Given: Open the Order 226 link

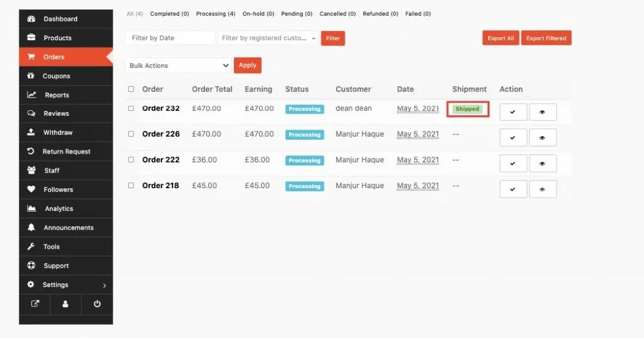Looking at the screenshot, I should click(x=160, y=133).
